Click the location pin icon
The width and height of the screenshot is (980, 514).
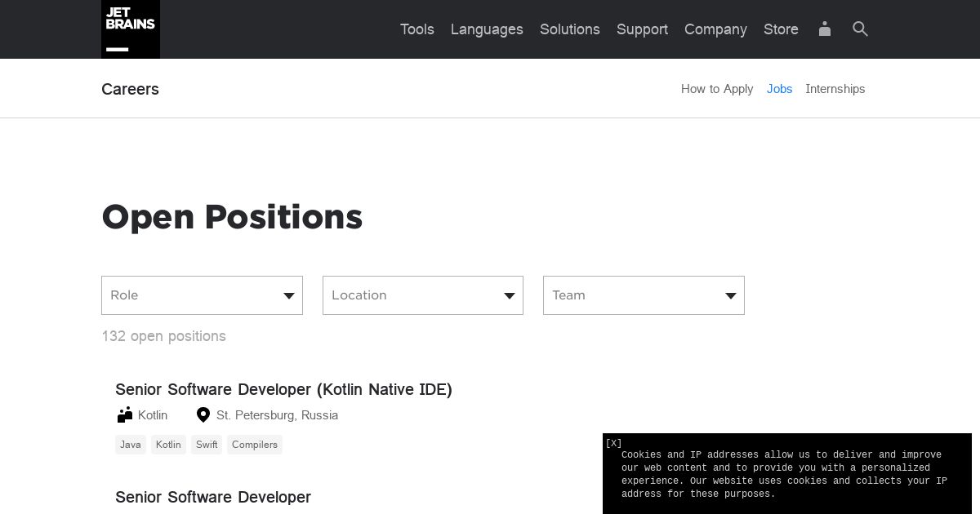tap(203, 415)
